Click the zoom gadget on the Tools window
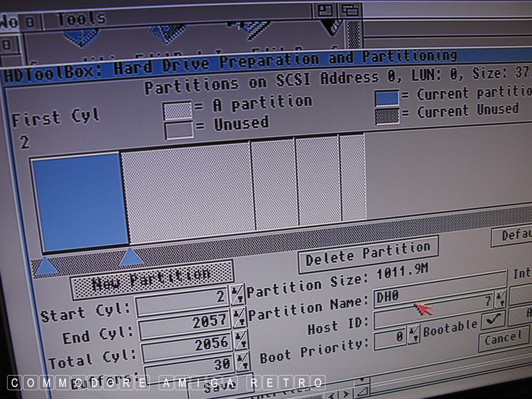The image size is (532, 399). 325,10
